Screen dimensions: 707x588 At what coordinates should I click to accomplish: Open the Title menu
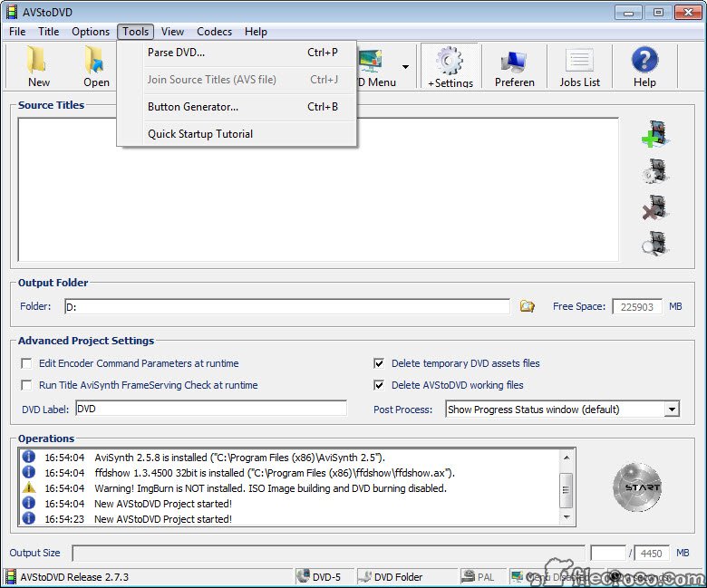tap(49, 32)
